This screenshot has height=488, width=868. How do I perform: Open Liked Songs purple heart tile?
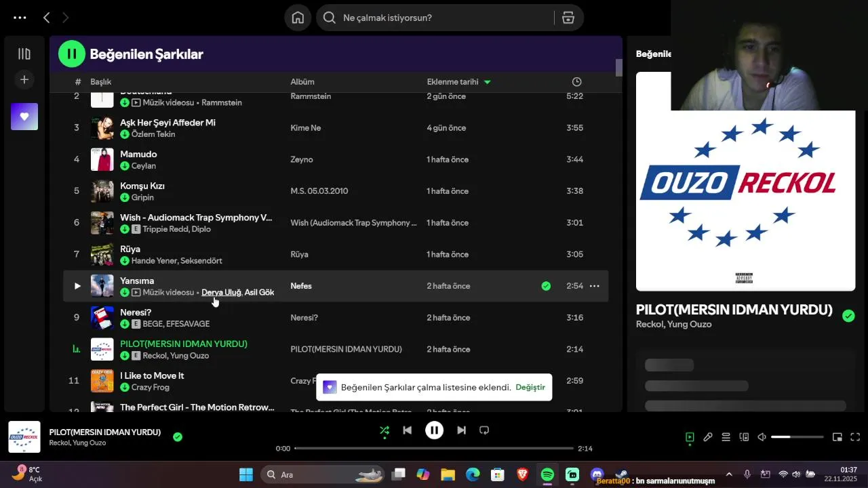pos(24,117)
